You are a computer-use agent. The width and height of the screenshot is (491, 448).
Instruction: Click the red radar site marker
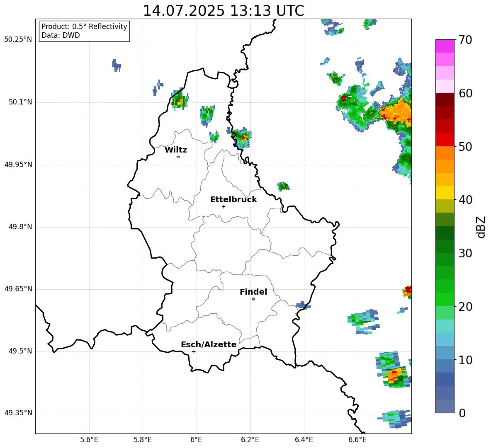(x=343, y=98)
